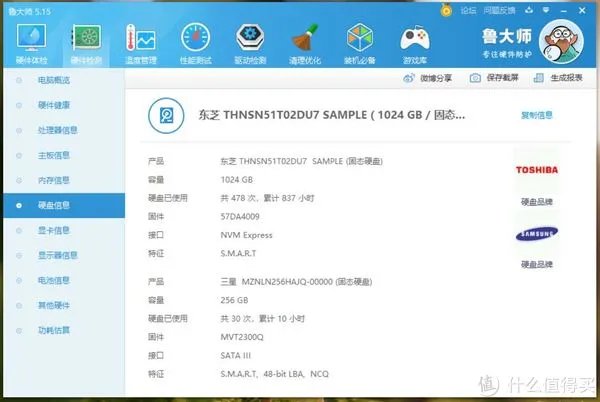Click the Weibo icon for 微博分享
The height and width of the screenshot is (402, 600).
point(409,78)
